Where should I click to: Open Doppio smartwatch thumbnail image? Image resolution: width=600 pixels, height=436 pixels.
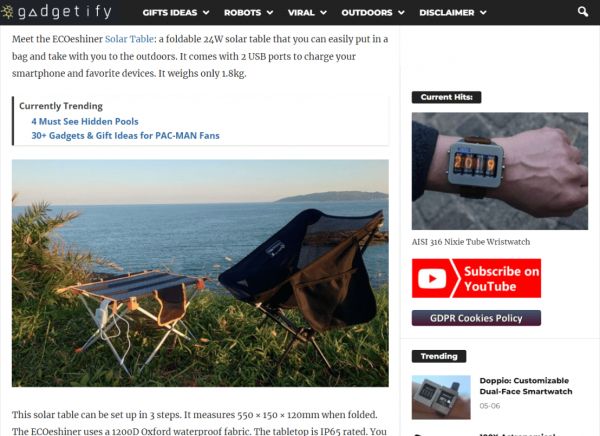pyautogui.click(x=441, y=397)
